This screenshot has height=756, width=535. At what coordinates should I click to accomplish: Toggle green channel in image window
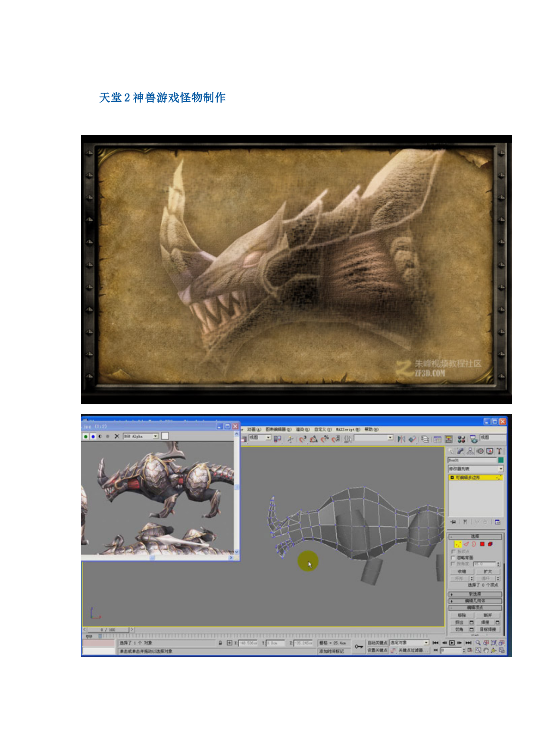point(86,436)
